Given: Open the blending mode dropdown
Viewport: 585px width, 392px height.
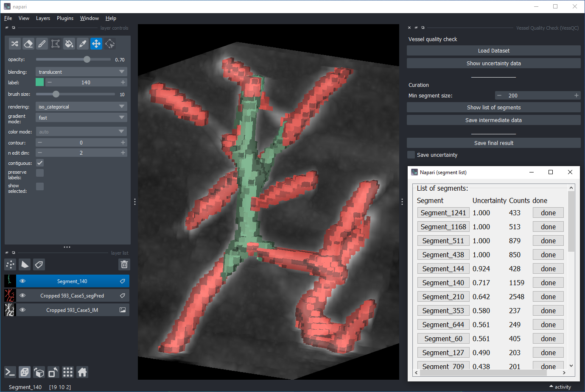Looking at the screenshot, I should pos(81,72).
